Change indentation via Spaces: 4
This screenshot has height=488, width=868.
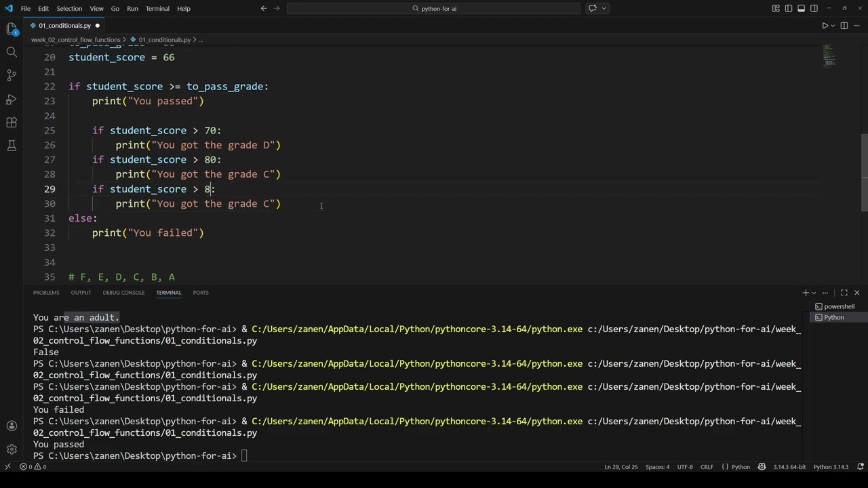coord(657,467)
